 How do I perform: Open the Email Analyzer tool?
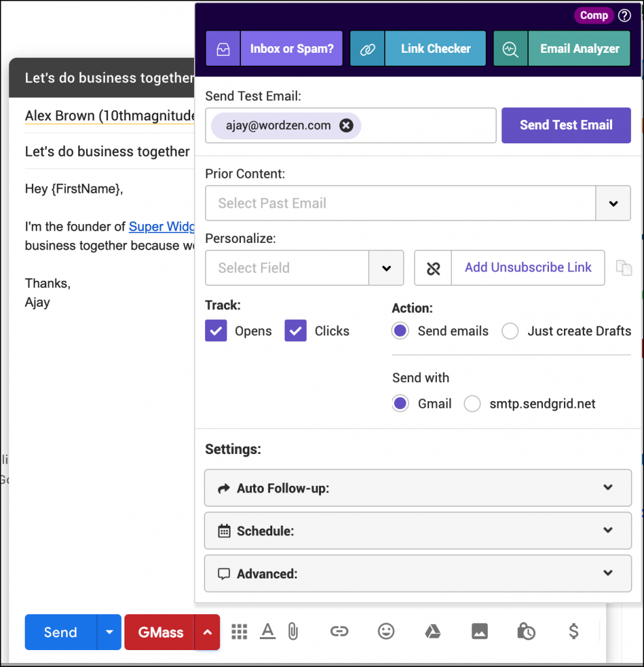tap(561, 49)
